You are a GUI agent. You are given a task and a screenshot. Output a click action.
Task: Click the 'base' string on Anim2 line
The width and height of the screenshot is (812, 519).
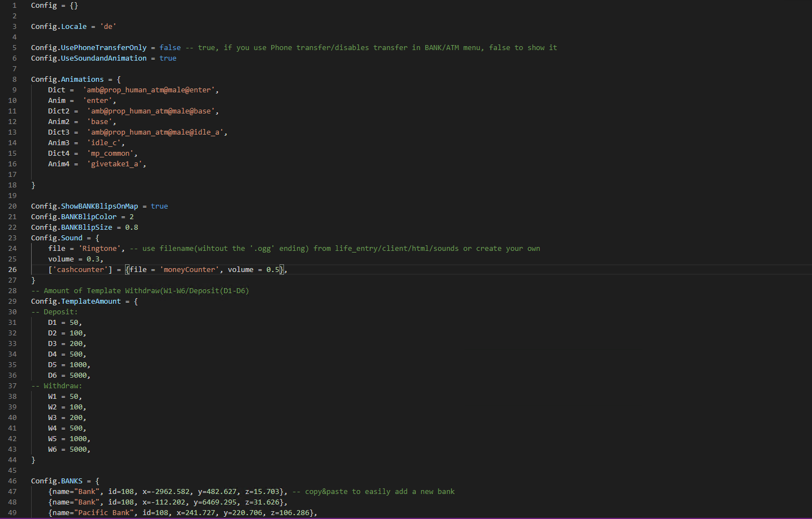(99, 122)
